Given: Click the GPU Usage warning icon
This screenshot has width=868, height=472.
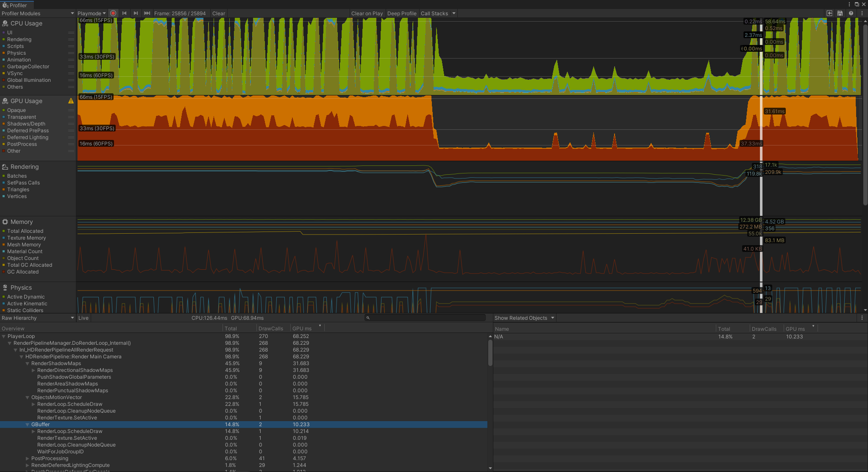Looking at the screenshot, I should pos(71,101).
